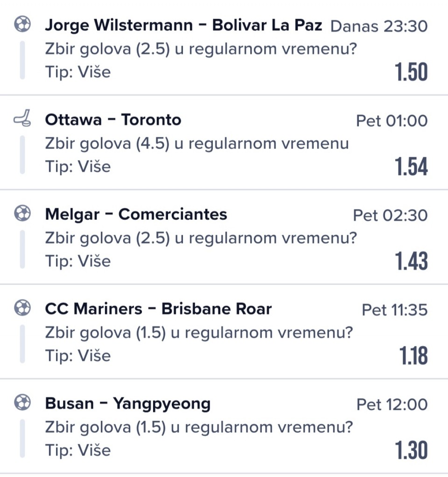Select the 1.18 odds value
This screenshot has width=448, height=477.
pos(413,356)
